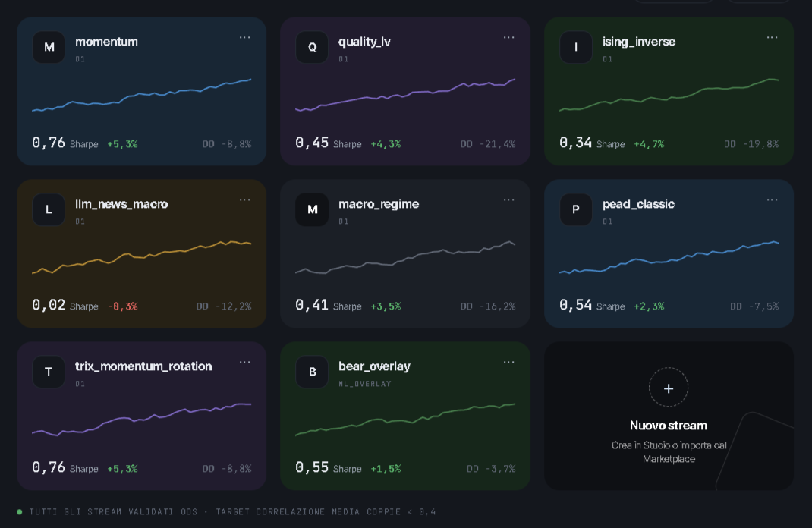Viewport: 812px width, 528px height.
Task: Open the three-dot menu on pead_classic card
Action: [772, 200]
